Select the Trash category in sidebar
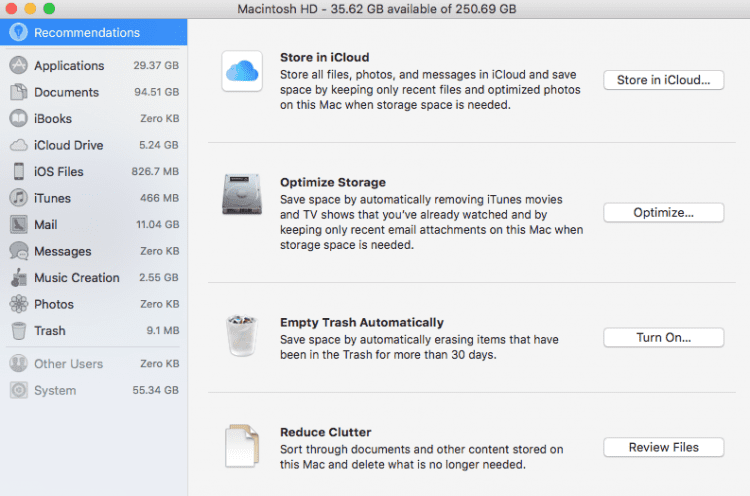The height and width of the screenshot is (496, 750). pyautogui.click(x=94, y=331)
